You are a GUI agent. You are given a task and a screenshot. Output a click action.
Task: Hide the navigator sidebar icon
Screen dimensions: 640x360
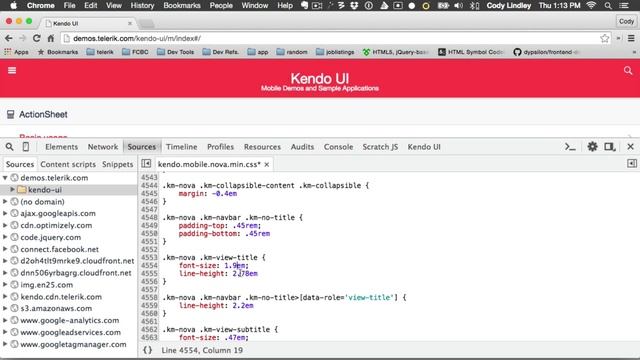pyautogui.click(x=146, y=164)
